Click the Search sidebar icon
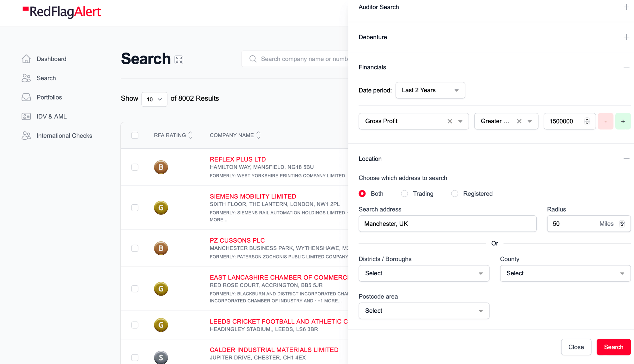The image size is (634, 364). click(26, 78)
